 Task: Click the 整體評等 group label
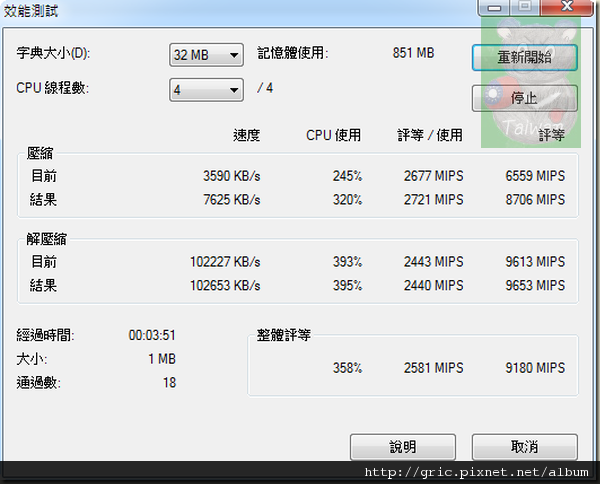284,335
